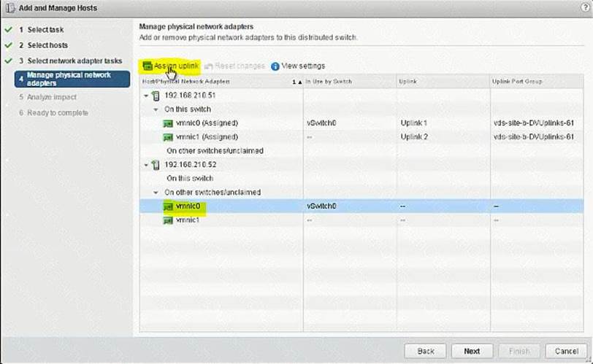Cancel the Add and Manage Hosts wizard
Screen dimensions: 593x364
[x=566, y=351]
